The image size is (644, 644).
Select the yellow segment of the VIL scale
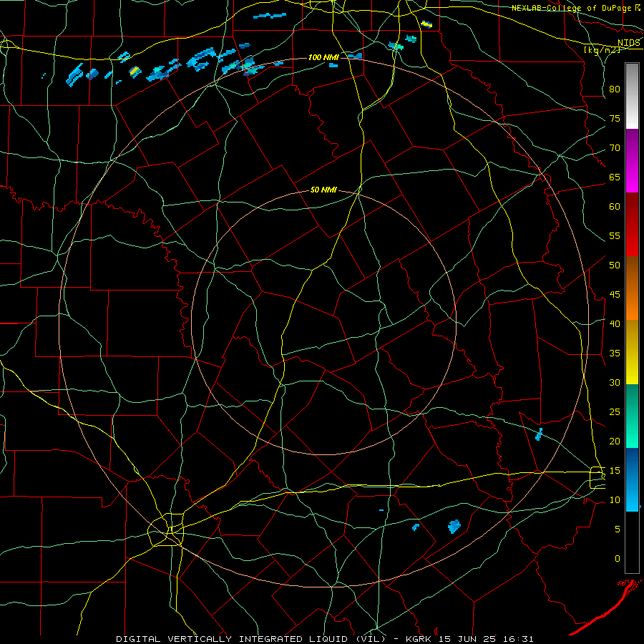[632, 352]
